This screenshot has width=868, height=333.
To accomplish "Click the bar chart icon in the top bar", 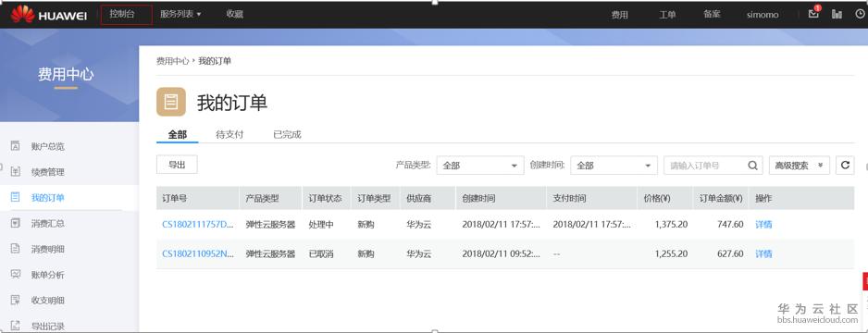I will [x=837, y=15].
